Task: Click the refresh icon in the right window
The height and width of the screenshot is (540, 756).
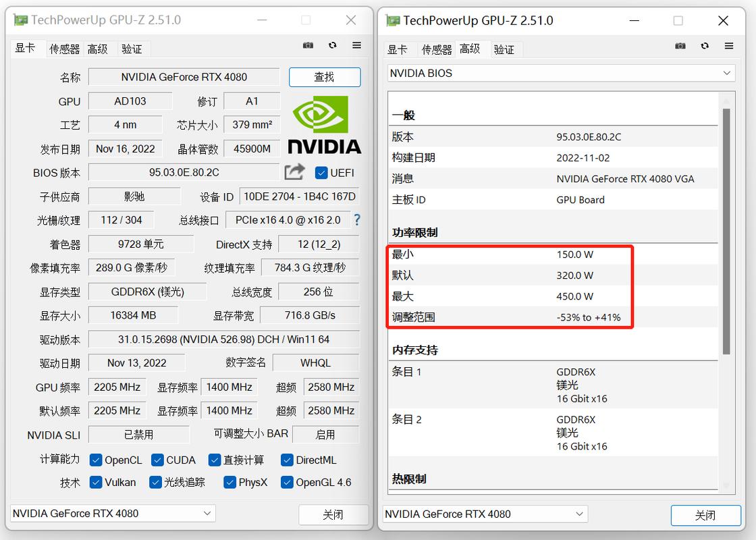Action: click(x=705, y=46)
